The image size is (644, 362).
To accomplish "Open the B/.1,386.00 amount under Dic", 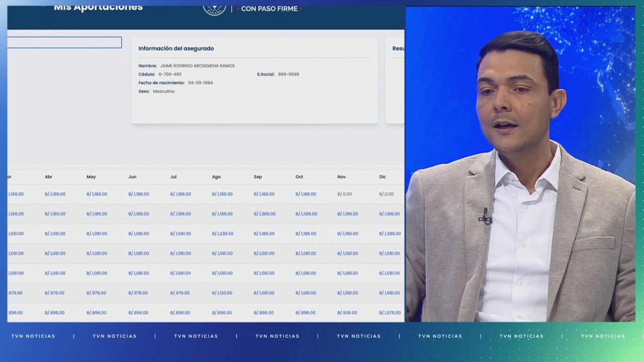I will click(x=390, y=234).
